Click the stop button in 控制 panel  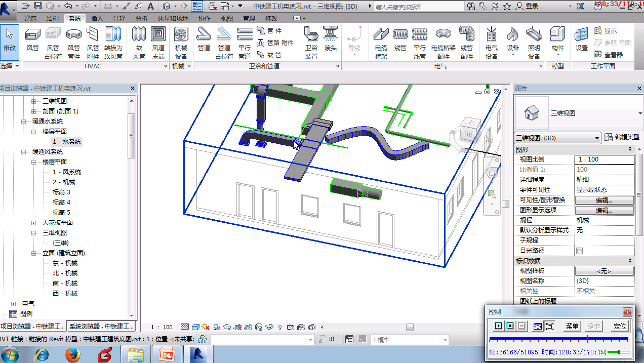coord(510,326)
